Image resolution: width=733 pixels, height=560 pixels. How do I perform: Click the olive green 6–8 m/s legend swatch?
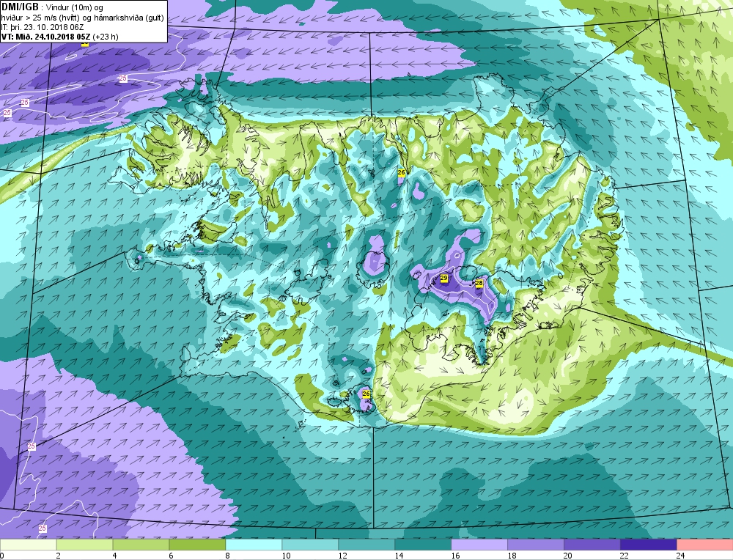coord(197,545)
